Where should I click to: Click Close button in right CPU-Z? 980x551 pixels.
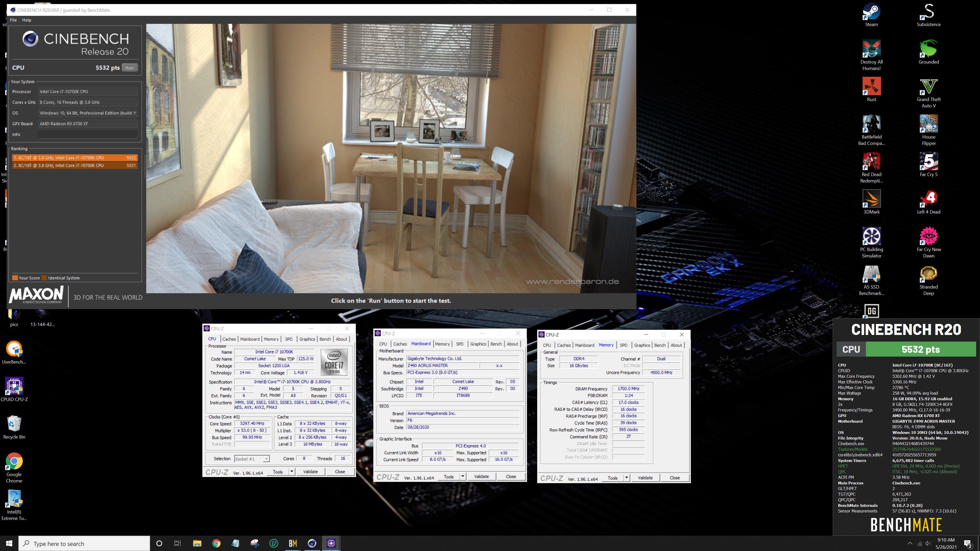[x=675, y=478]
